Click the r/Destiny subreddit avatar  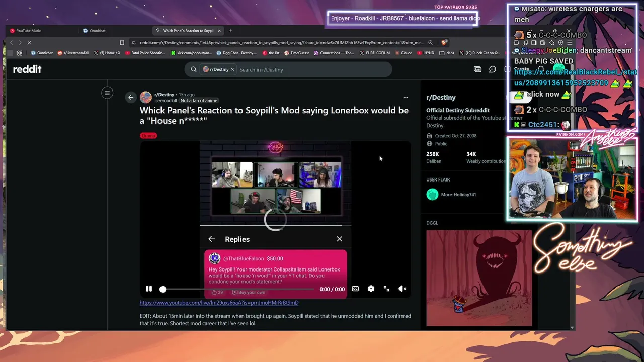146,97
